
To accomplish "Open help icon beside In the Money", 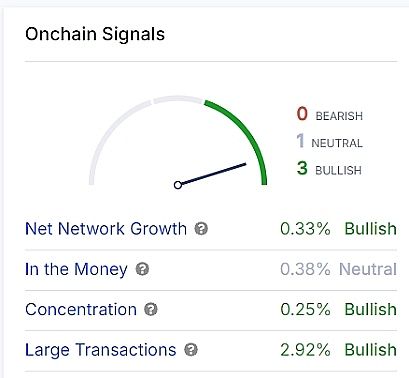I will point(142,269).
